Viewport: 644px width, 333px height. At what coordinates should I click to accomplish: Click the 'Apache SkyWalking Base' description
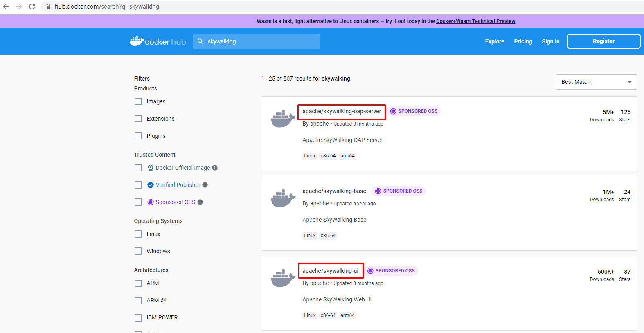point(334,220)
